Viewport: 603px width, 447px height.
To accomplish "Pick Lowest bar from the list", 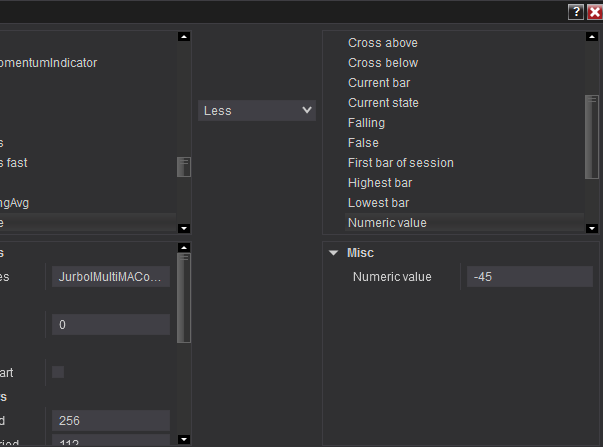I will [x=379, y=203].
